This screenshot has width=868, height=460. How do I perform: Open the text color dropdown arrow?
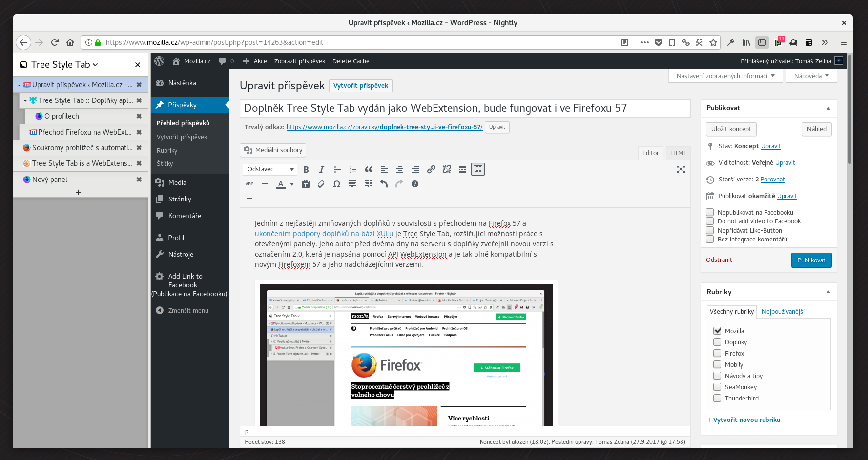(x=292, y=184)
